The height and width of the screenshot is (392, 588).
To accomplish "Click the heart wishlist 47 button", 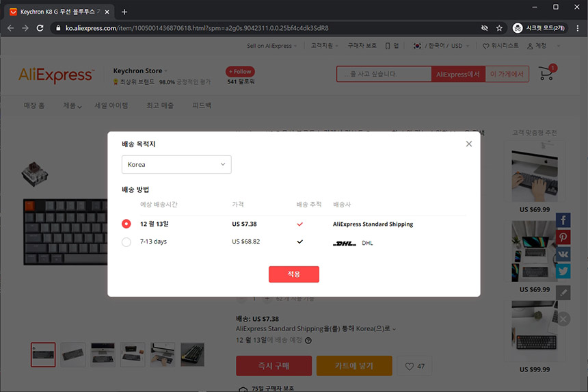I will tap(414, 366).
